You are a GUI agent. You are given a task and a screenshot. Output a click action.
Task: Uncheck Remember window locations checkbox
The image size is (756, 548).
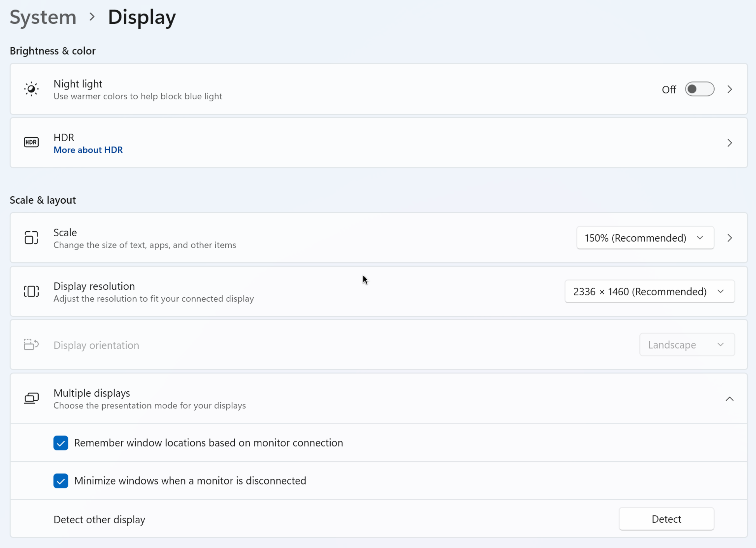coord(61,443)
